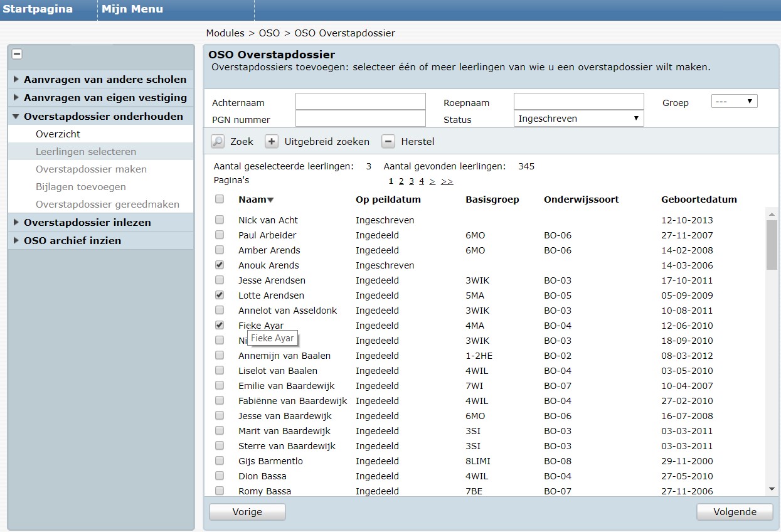Click the Basisgroep column header

[492, 199]
